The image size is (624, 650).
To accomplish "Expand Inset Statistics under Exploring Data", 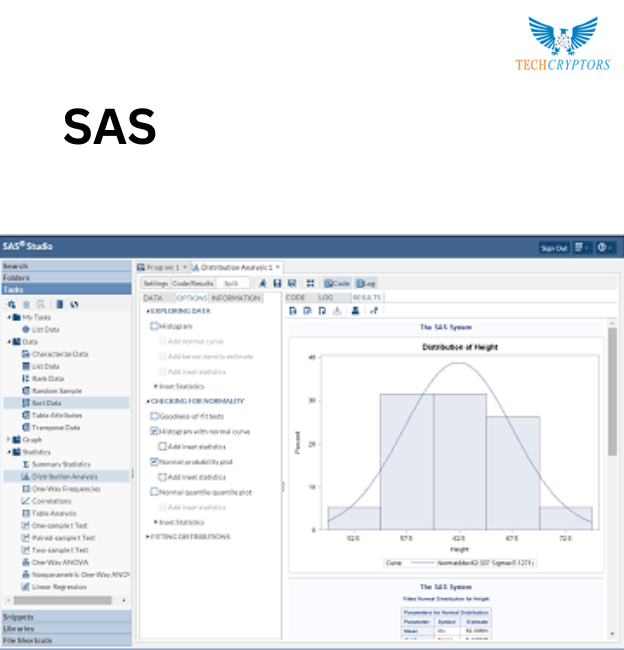I will tap(156, 386).
